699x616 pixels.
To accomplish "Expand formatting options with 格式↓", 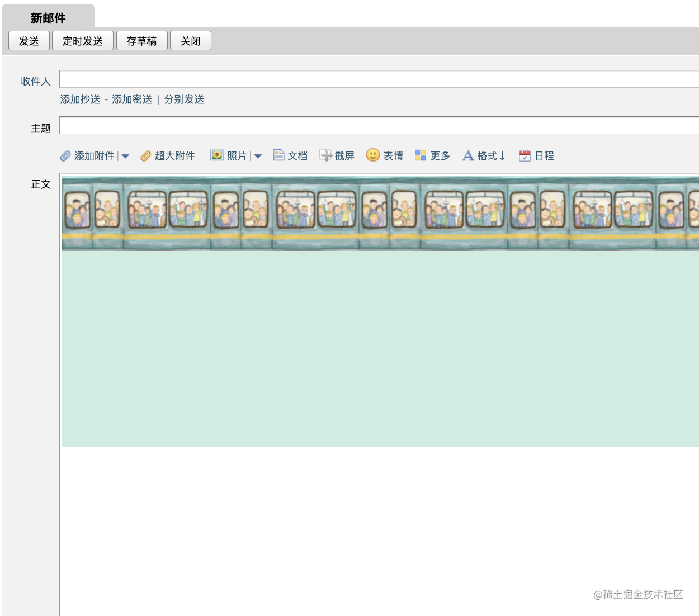I will [492, 156].
